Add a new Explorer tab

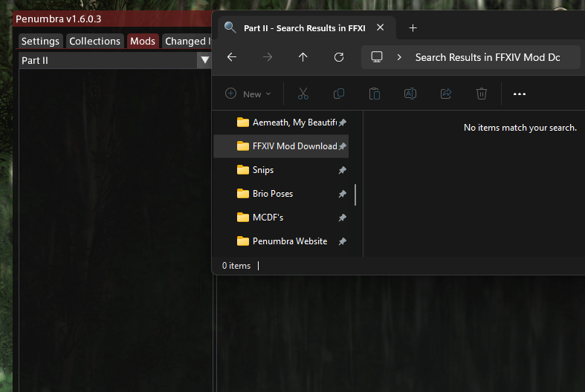pos(413,28)
